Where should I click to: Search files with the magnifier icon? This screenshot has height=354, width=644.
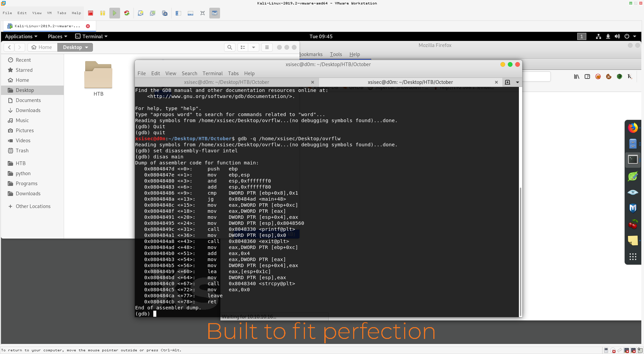(230, 47)
